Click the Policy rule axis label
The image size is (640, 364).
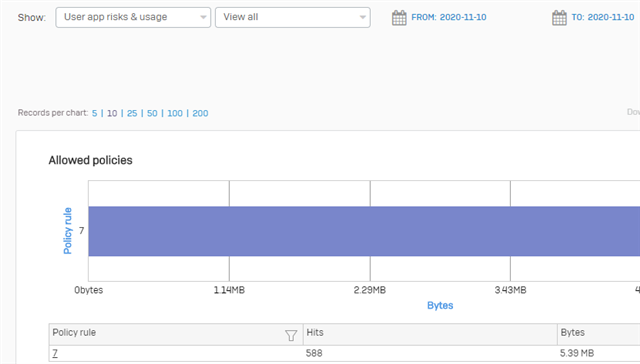(67, 231)
